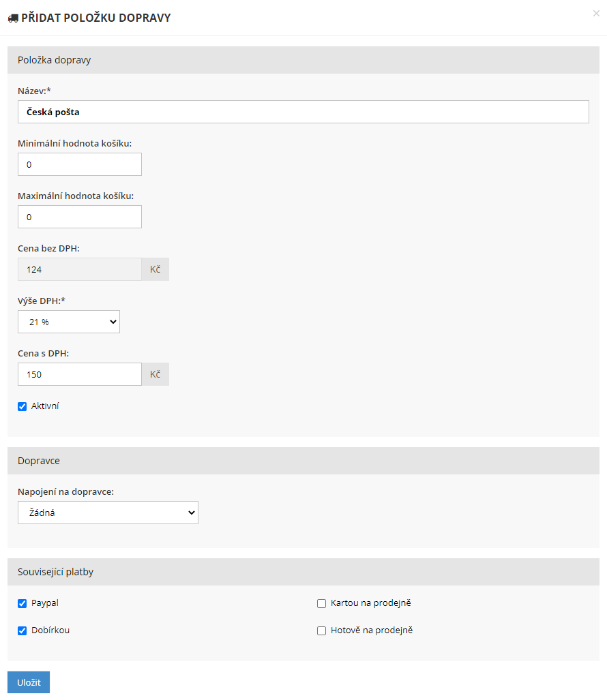
Task: Toggle the Aktivní checkbox
Action: [x=23, y=407]
